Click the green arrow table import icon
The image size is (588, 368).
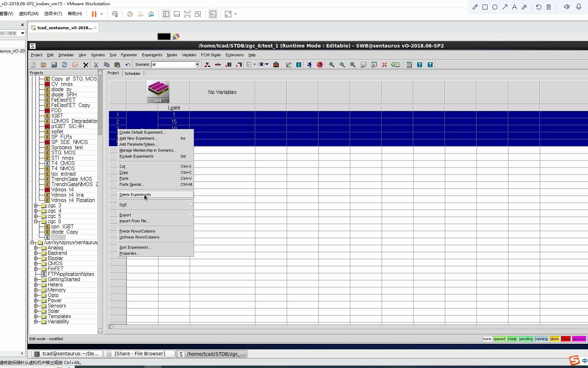tap(396, 65)
